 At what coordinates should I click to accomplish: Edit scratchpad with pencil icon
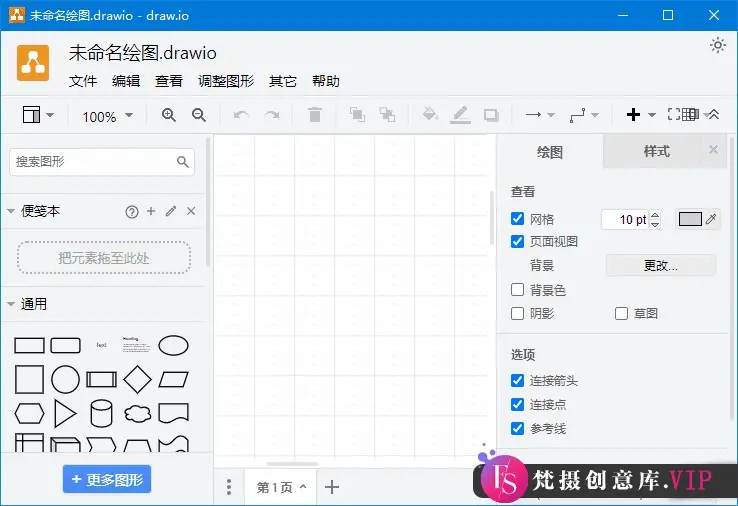[171, 211]
